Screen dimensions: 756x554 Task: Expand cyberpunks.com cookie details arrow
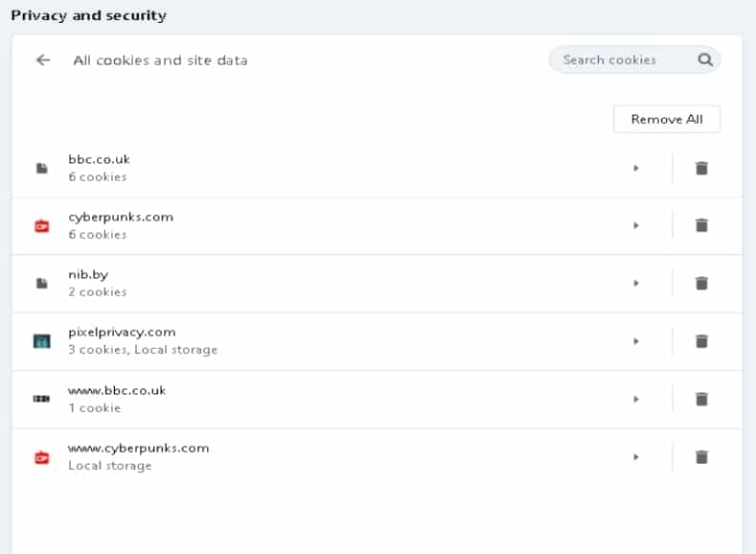pos(636,225)
